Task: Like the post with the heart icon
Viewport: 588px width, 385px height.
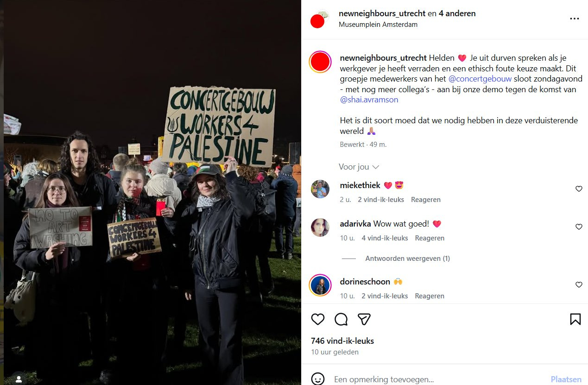Action: point(318,319)
